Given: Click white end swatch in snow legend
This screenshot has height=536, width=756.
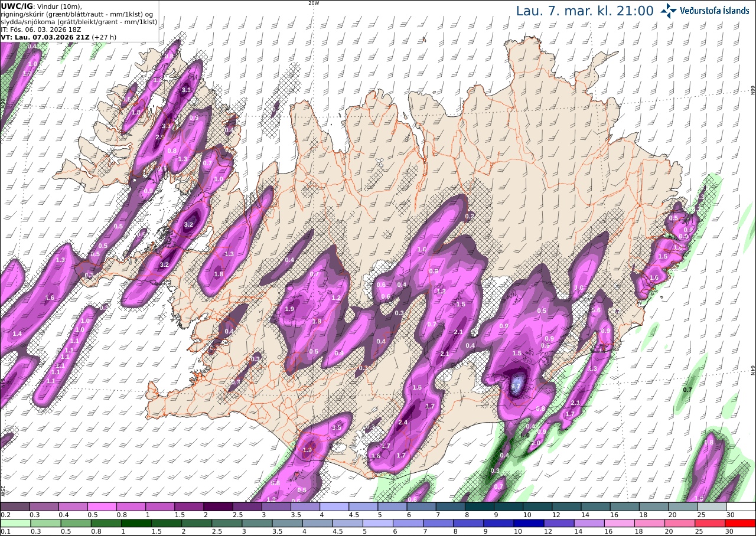Looking at the screenshot, I should [x=741, y=506].
